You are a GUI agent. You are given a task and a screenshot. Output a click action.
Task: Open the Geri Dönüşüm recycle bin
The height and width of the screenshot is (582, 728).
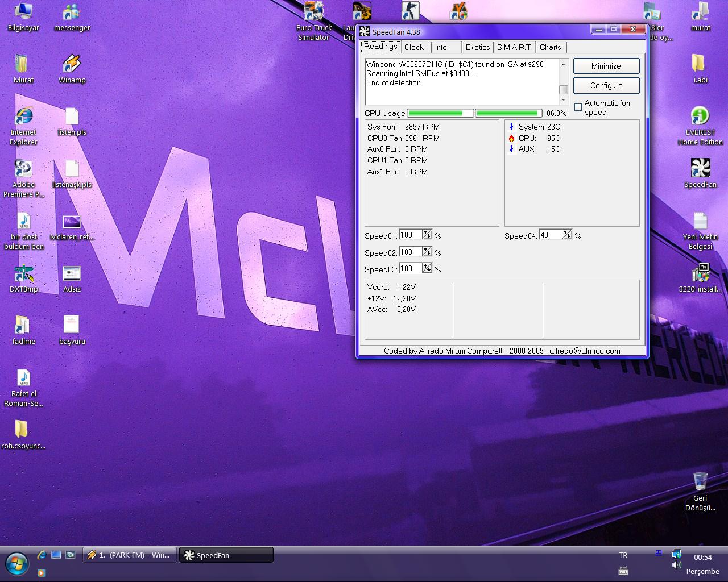click(x=700, y=492)
